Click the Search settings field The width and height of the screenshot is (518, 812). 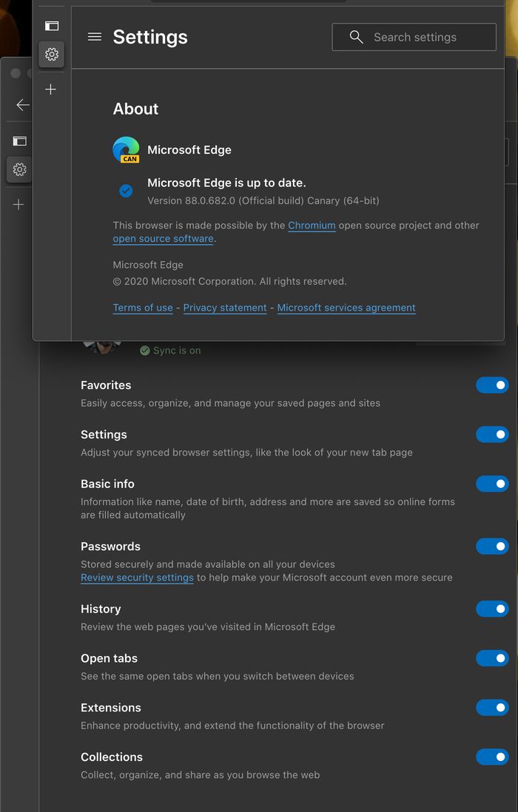[414, 37]
